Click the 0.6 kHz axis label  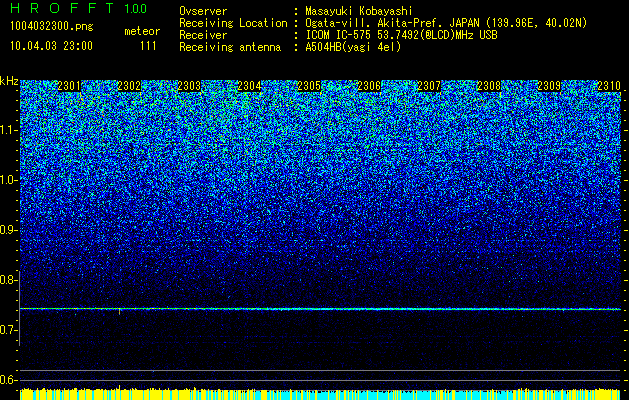(x=9, y=380)
